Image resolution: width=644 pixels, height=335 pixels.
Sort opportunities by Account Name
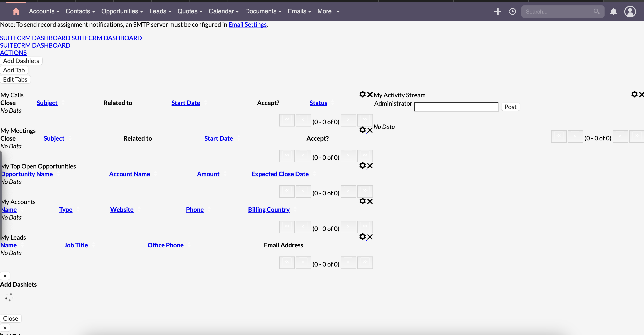(130, 174)
